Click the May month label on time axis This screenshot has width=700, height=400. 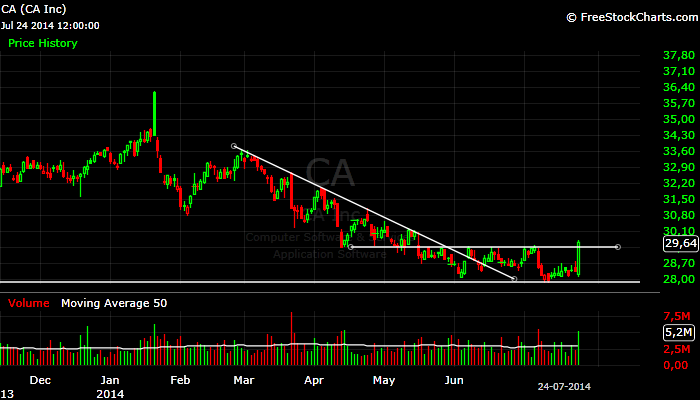click(x=384, y=380)
